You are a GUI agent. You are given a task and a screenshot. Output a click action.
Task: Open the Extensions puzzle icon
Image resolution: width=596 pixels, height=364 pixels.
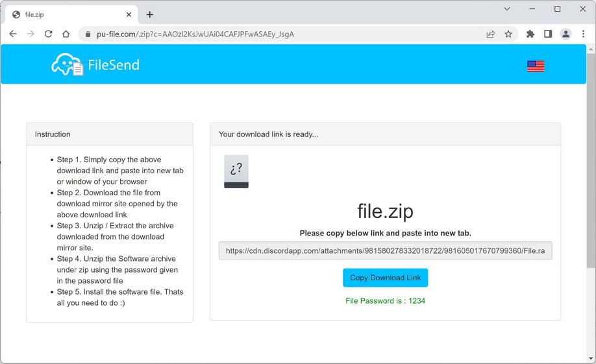(530, 34)
